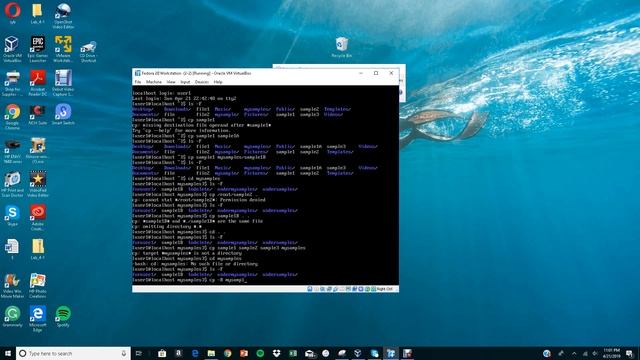This screenshot has width=640, height=360.
Task: Open the File menu in VirtualBox window
Action: pyautogui.click(x=138, y=82)
